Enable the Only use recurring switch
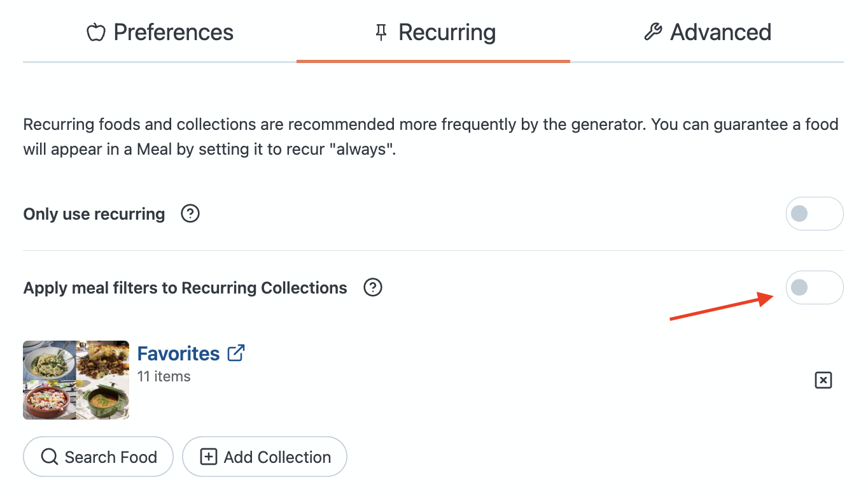This screenshot has height=489, width=868. pos(815,214)
